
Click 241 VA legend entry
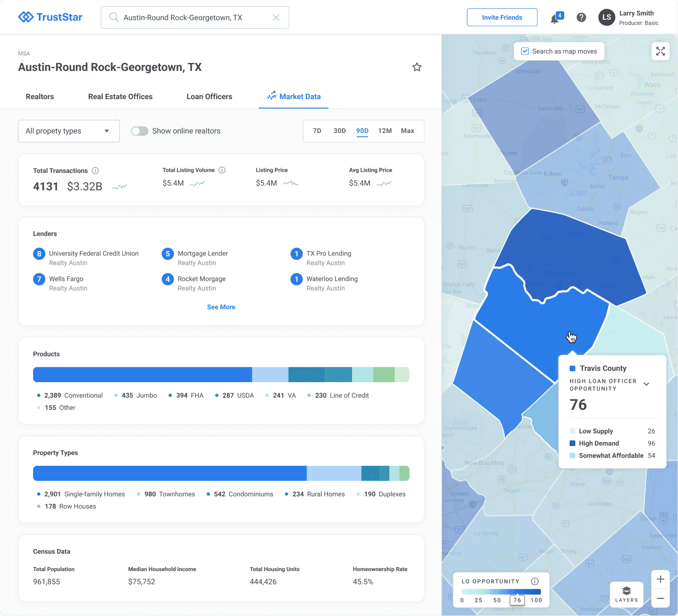click(280, 395)
